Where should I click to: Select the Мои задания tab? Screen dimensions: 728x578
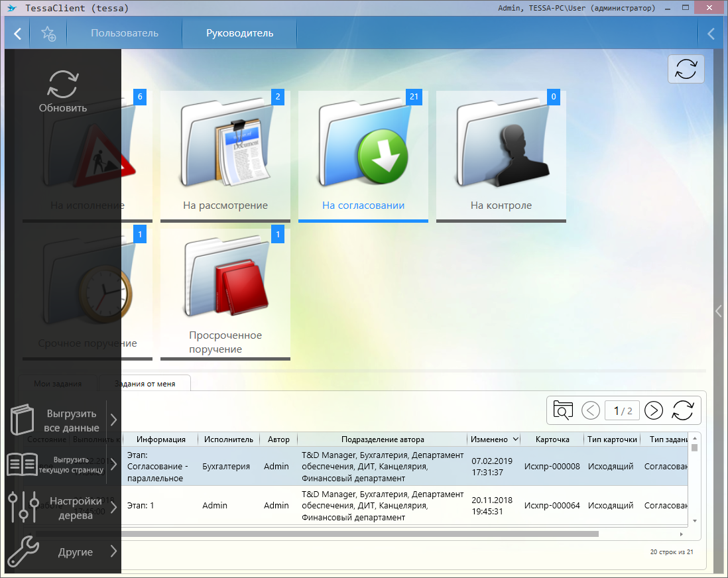pos(58,384)
